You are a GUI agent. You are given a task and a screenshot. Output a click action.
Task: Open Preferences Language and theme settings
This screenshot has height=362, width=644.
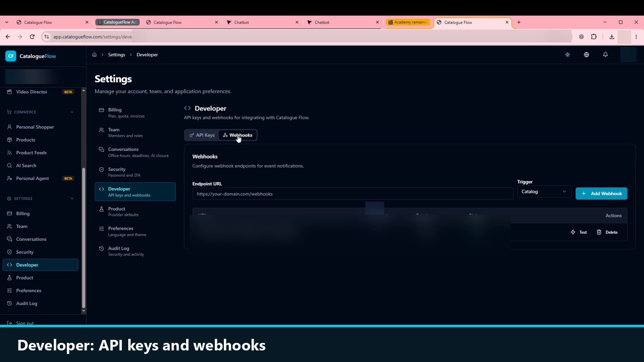135,231
